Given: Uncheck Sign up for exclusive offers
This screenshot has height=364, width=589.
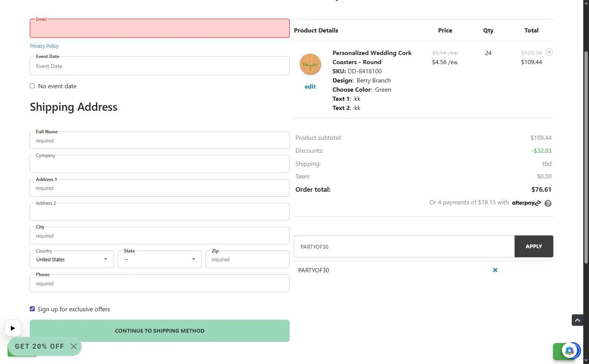Looking at the screenshot, I should pos(32,309).
